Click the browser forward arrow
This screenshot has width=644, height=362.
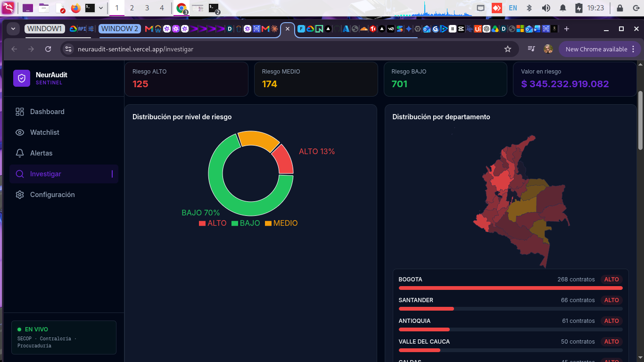[x=31, y=49]
